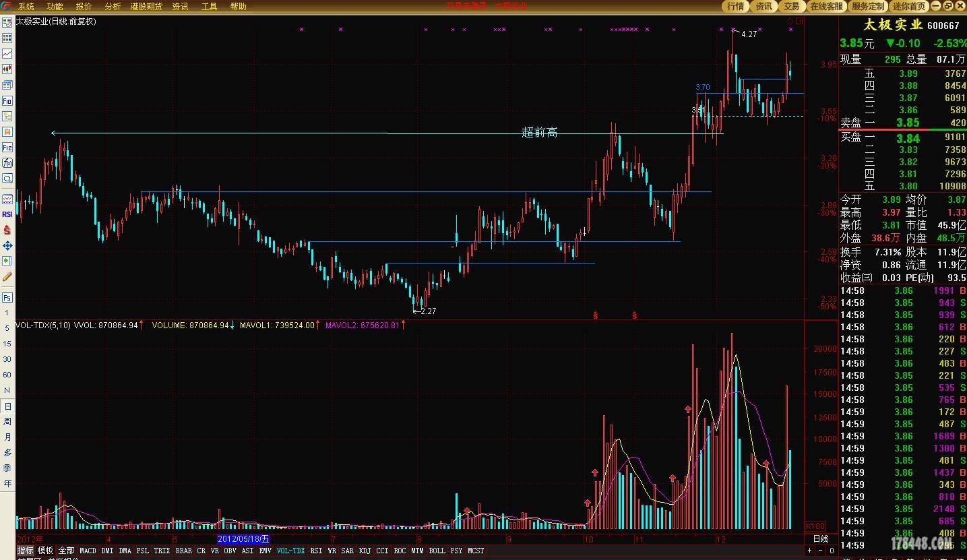This screenshot has height=560, width=967.
Task: Switch to 30-minute period
Action: (7, 359)
